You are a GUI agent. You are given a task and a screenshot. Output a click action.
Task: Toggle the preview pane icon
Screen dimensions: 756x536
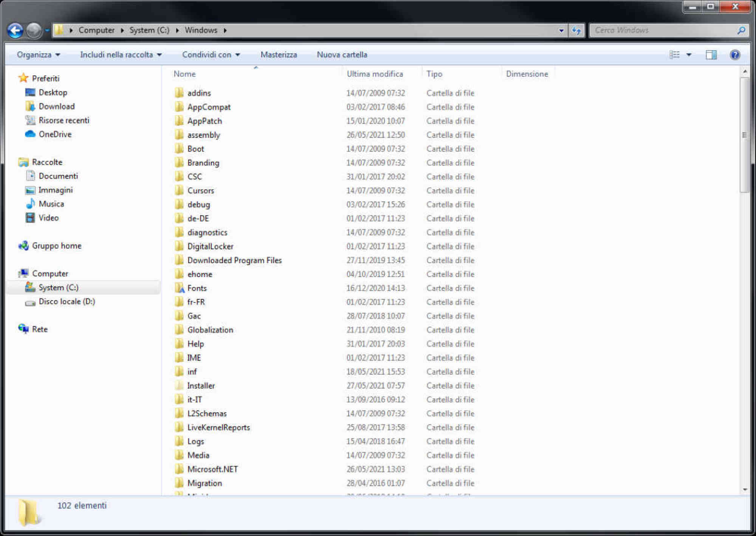711,55
